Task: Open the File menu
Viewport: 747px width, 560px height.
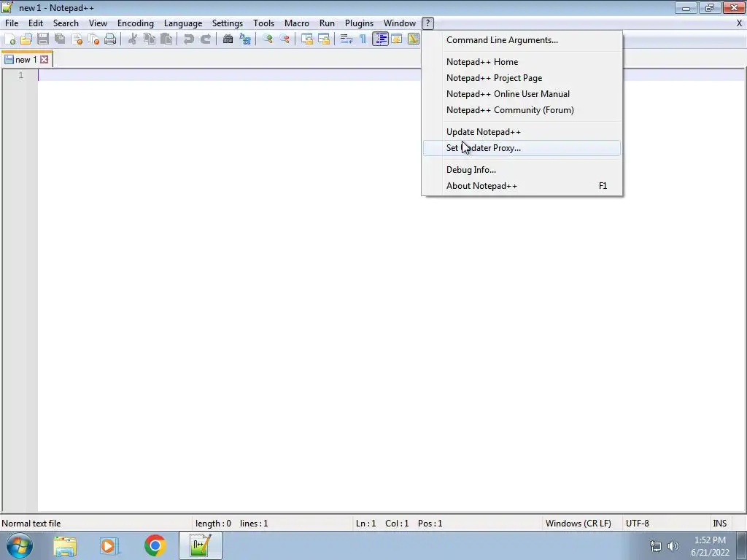Action: coord(12,23)
